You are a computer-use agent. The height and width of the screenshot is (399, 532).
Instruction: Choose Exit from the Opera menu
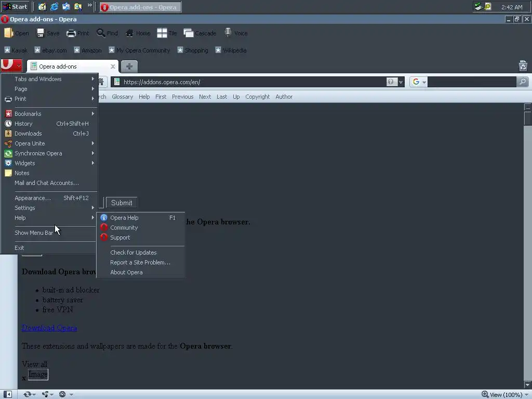tap(49, 248)
